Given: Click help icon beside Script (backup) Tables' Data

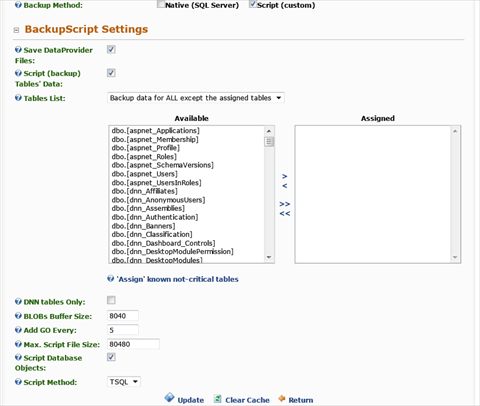Looking at the screenshot, I should (18, 73).
